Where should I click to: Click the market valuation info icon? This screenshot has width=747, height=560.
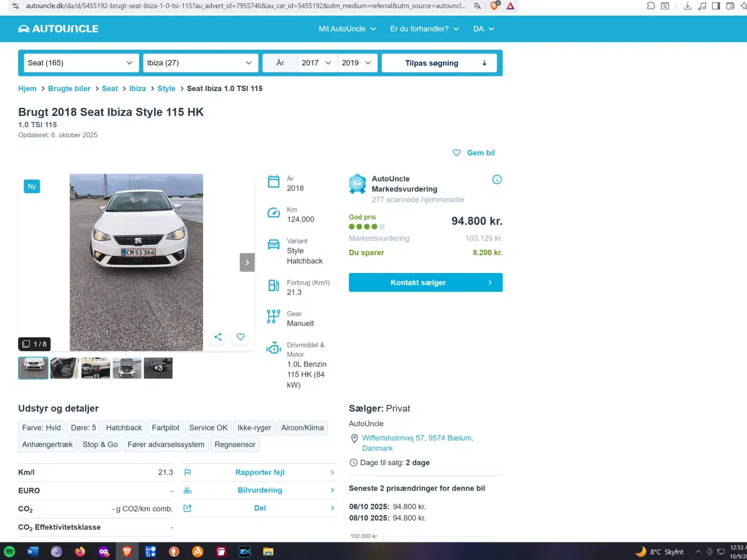tap(497, 180)
